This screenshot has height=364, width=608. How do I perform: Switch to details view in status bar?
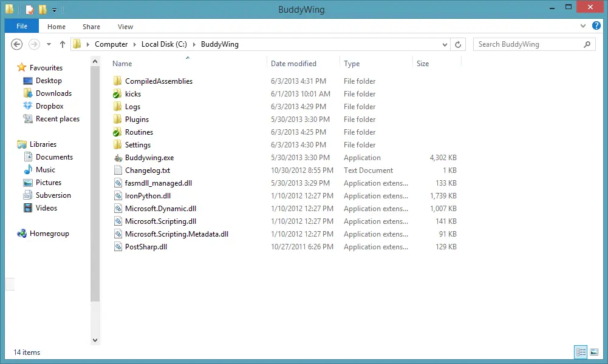(x=580, y=352)
